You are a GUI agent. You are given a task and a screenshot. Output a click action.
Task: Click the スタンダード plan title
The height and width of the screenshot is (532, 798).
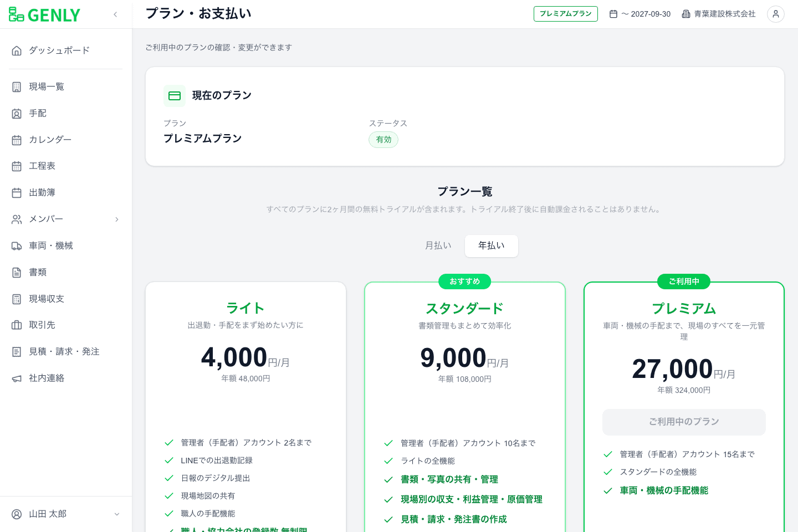tap(465, 309)
